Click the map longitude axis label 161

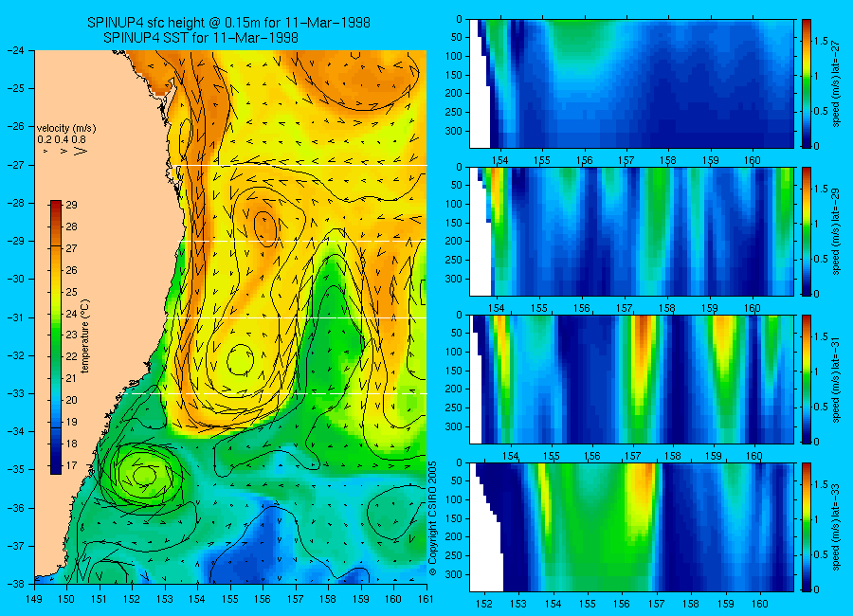(x=426, y=599)
